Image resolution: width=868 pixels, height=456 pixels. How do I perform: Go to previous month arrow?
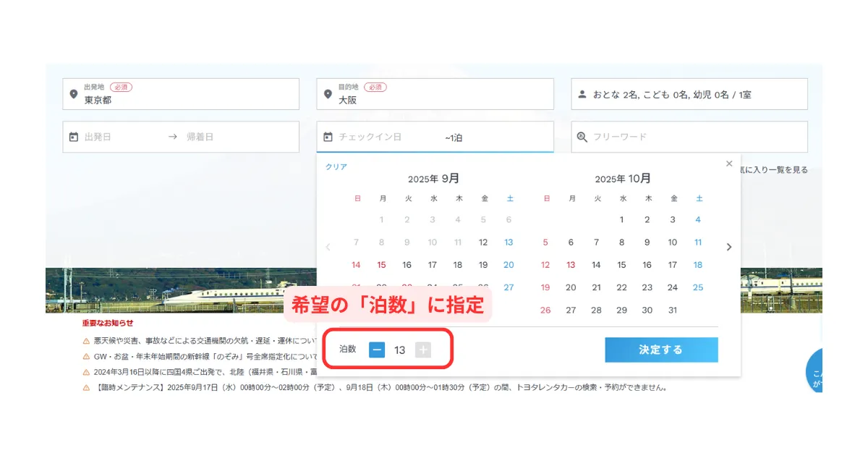pyautogui.click(x=328, y=247)
